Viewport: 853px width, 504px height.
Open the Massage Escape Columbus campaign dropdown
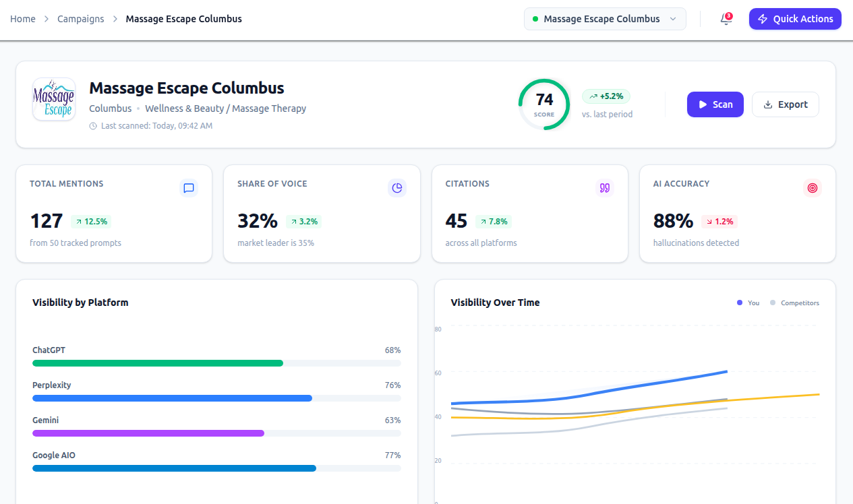(x=604, y=19)
